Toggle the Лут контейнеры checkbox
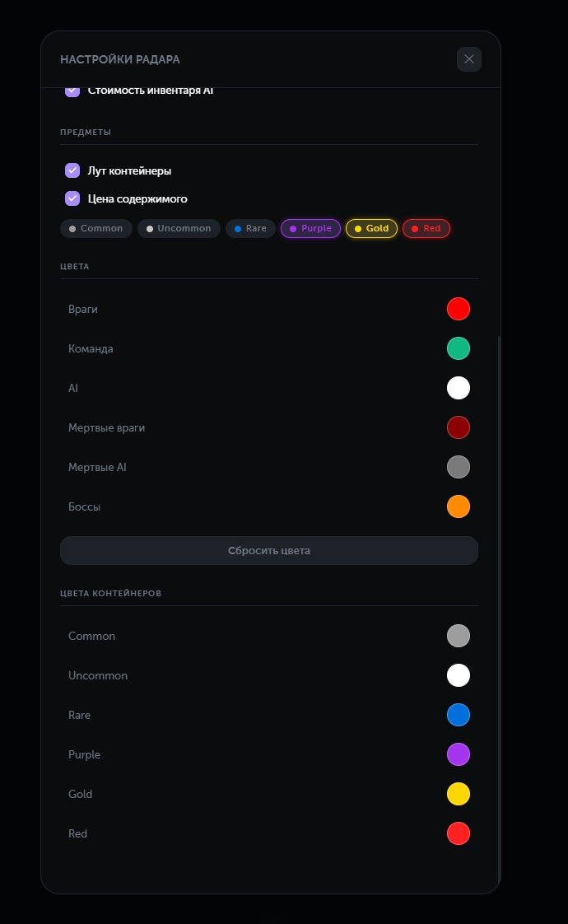 (72, 170)
